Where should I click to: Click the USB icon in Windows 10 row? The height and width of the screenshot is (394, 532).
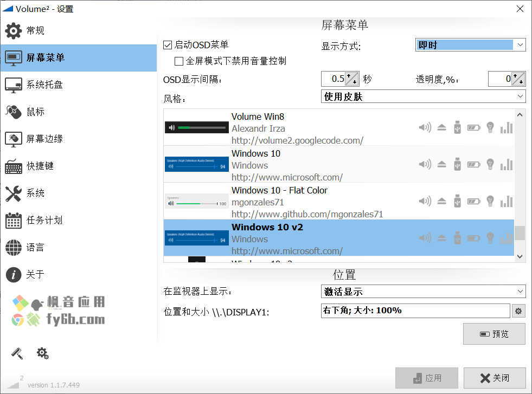click(x=457, y=164)
